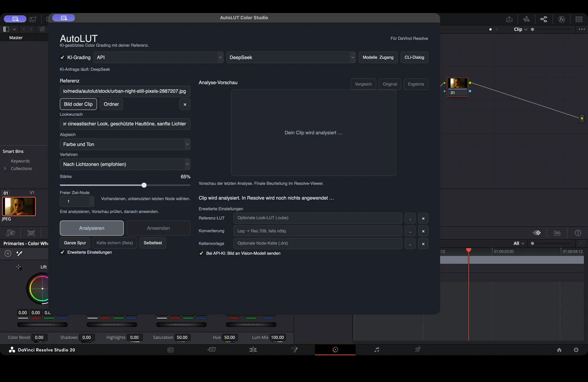Click the Lookwunsch text field
588x382 pixels.
125,124
